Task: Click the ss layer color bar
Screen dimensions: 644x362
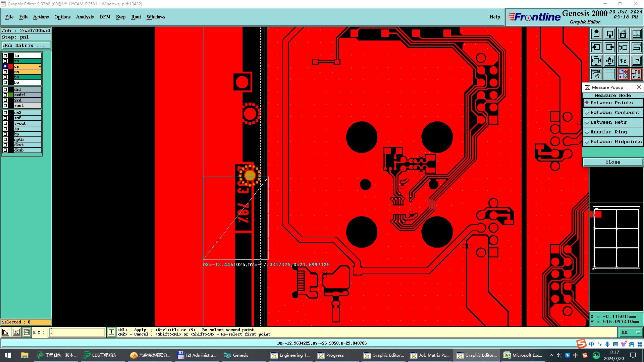Action: [27, 72]
